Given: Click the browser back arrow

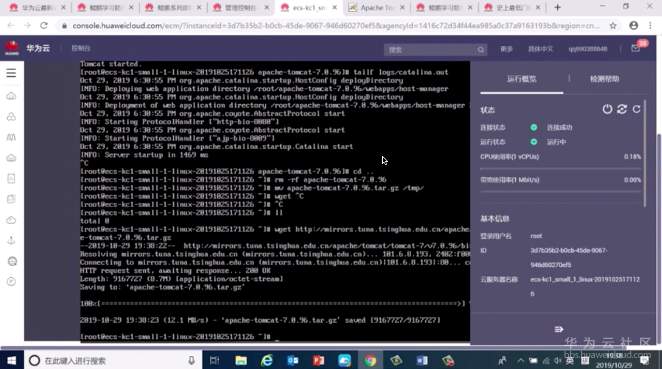Looking at the screenshot, I should tap(11, 26).
